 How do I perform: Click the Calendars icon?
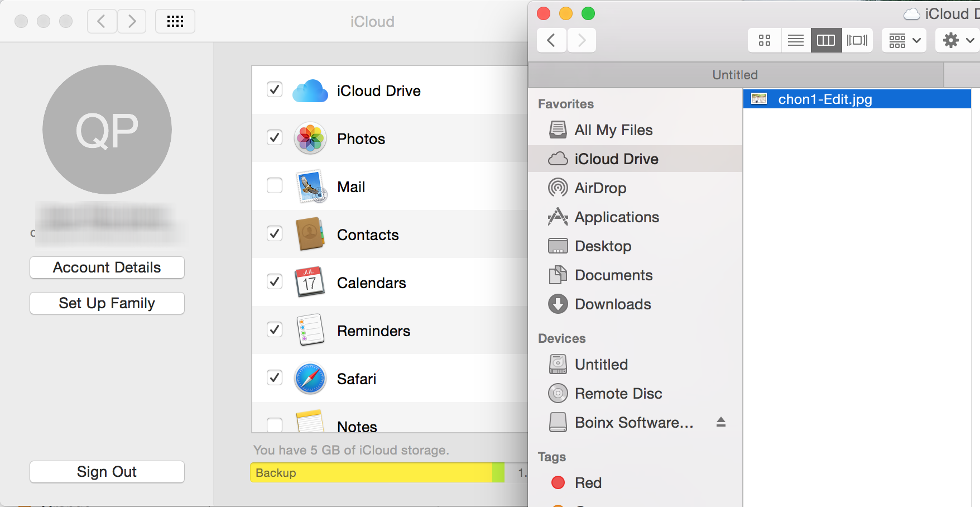point(310,282)
